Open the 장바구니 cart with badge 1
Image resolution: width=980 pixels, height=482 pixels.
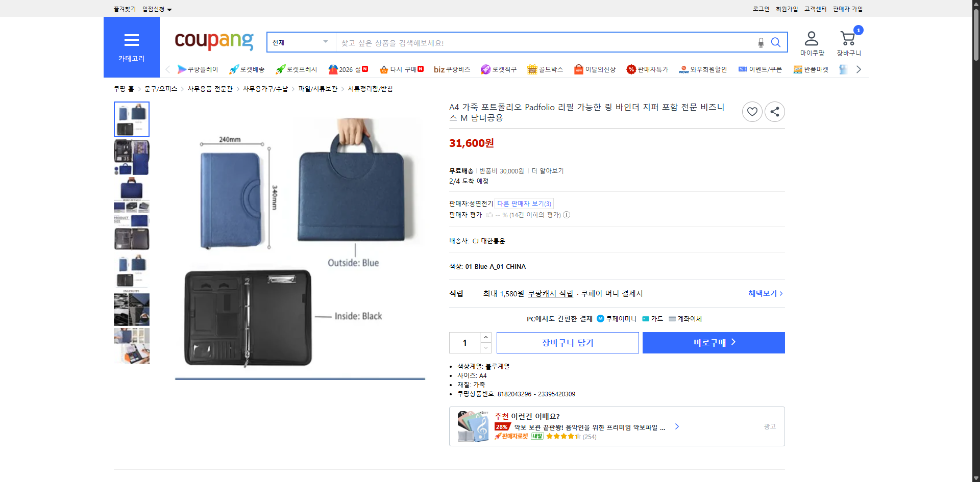pos(848,38)
